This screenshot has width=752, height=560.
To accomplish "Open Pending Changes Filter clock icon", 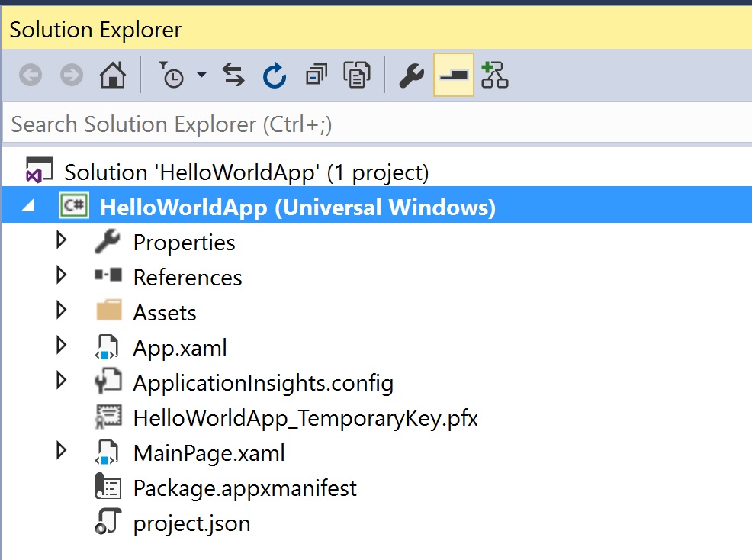I will pyautogui.click(x=171, y=75).
